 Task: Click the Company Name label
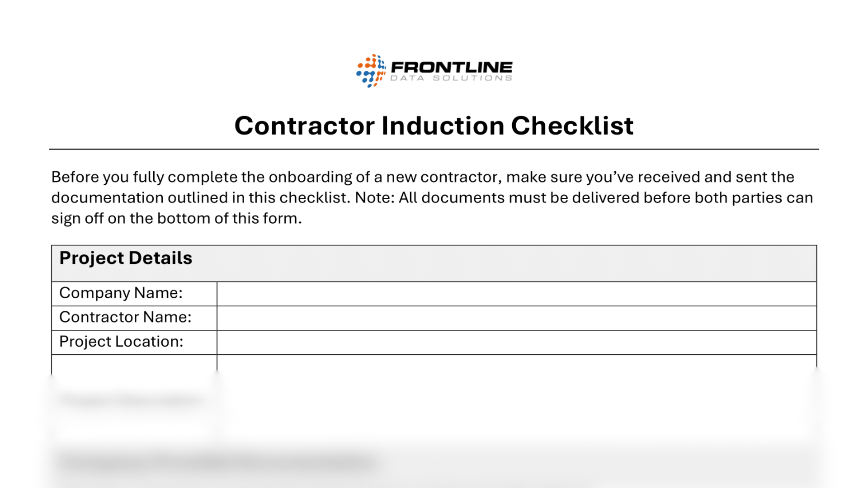tap(121, 293)
